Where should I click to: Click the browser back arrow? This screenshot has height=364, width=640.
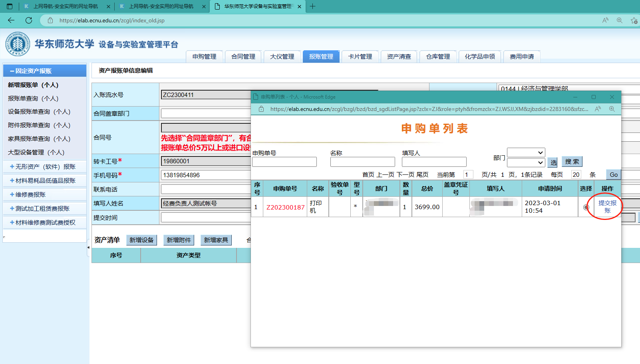click(x=11, y=20)
